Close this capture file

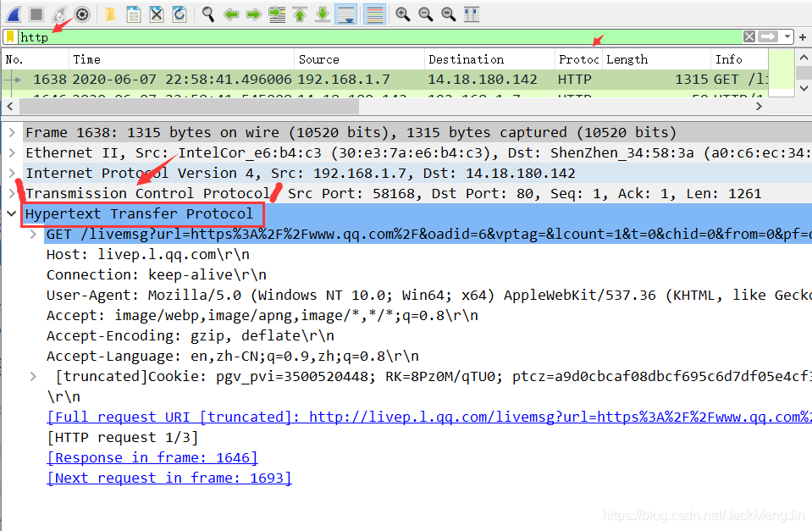tap(157, 14)
